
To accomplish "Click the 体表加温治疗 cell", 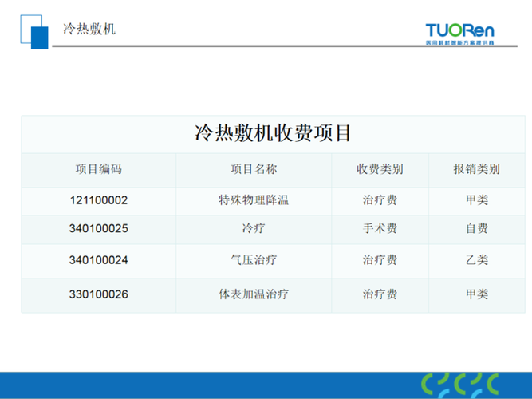I will coord(254,294).
